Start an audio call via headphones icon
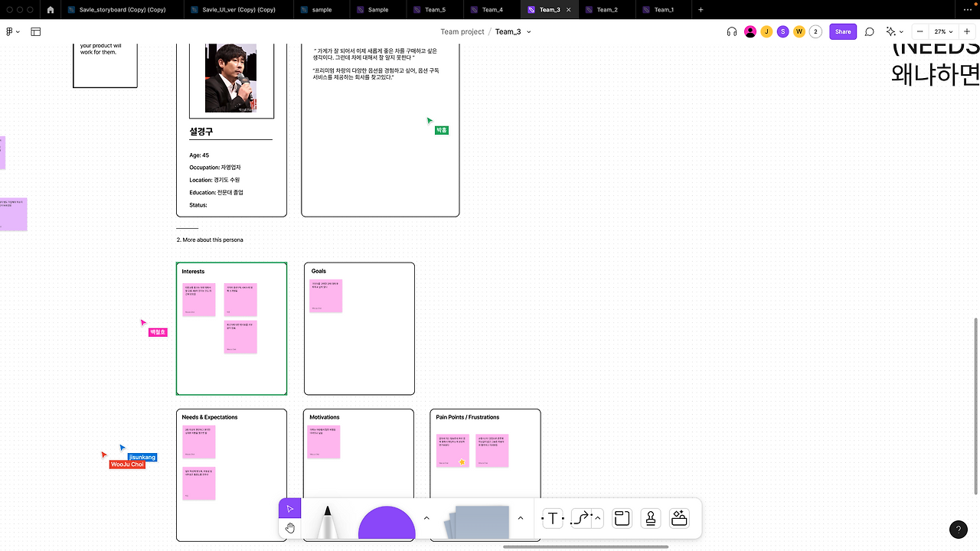Screen dimensions: 980x551 point(732,31)
